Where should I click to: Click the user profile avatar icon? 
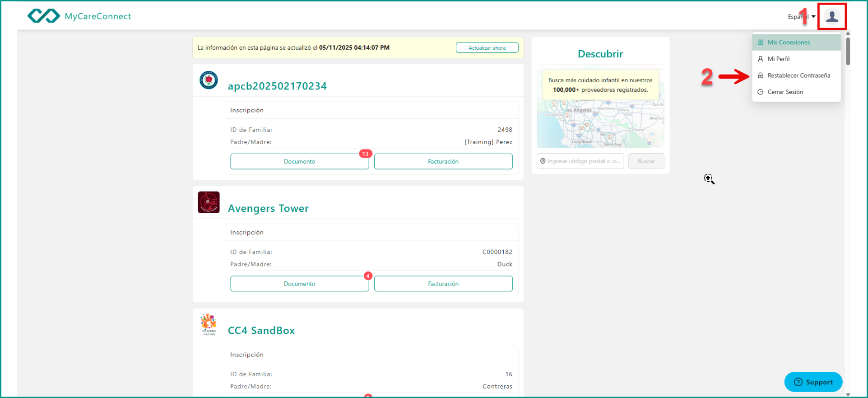tap(831, 17)
